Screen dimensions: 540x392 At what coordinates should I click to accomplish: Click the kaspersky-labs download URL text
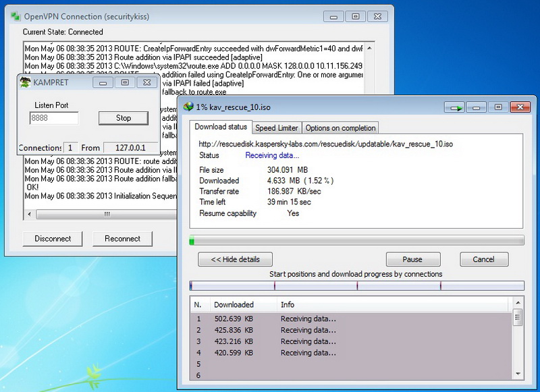(x=326, y=144)
